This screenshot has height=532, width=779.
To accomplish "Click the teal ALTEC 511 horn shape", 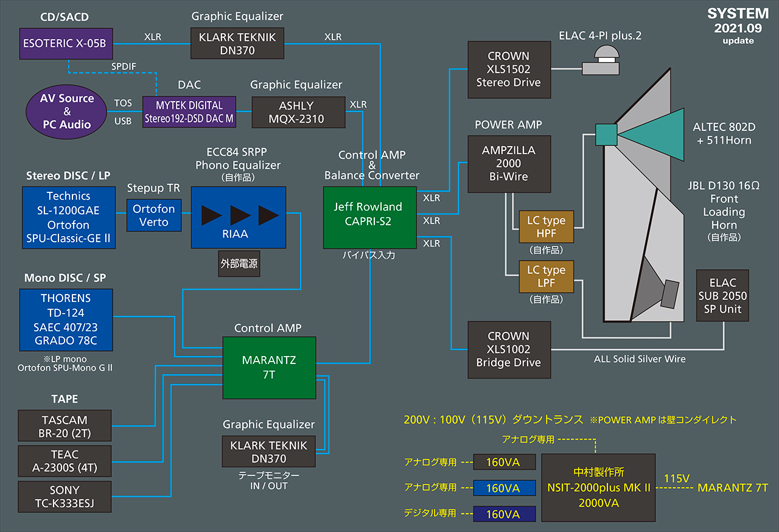I will coord(650,133).
